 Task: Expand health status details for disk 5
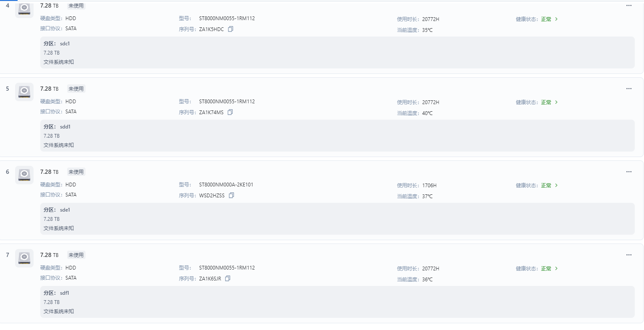[549, 102]
